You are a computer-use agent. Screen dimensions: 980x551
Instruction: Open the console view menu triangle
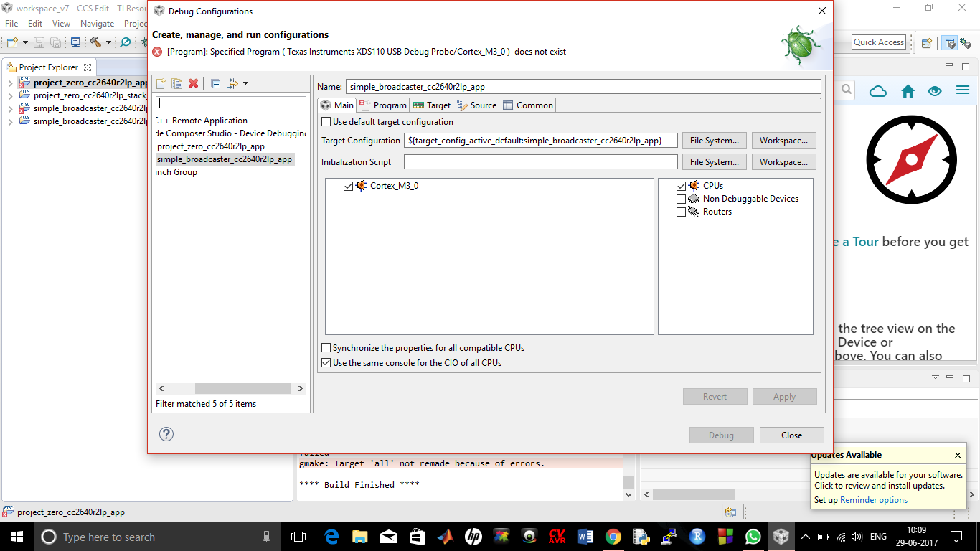(936, 377)
